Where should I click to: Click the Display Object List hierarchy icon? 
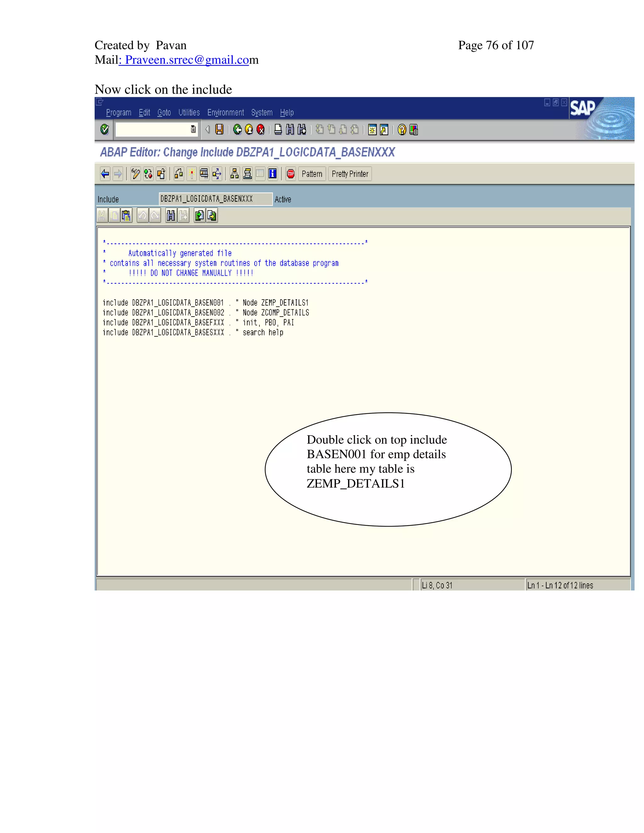pos(235,174)
